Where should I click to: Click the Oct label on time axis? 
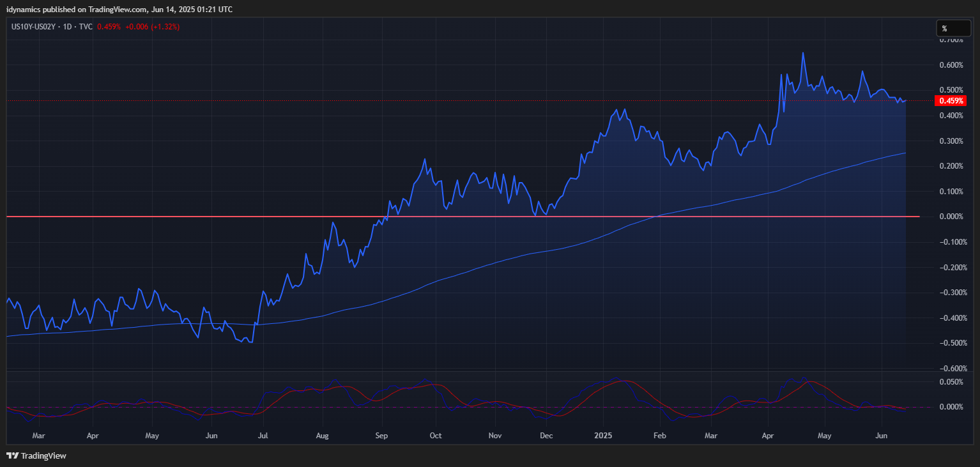pyautogui.click(x=436, y=436)
